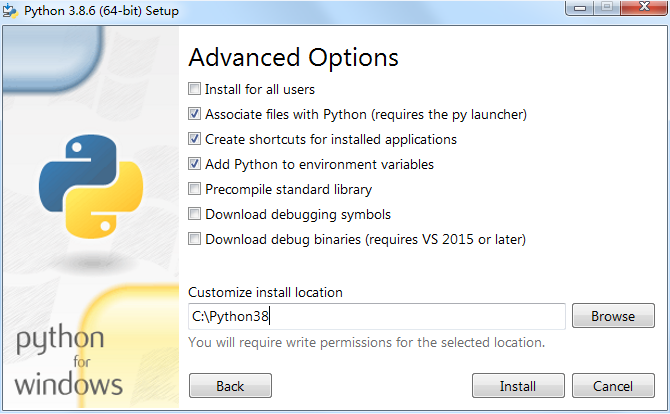Tick Download debug binaries checkbox

tap(195, 239)
